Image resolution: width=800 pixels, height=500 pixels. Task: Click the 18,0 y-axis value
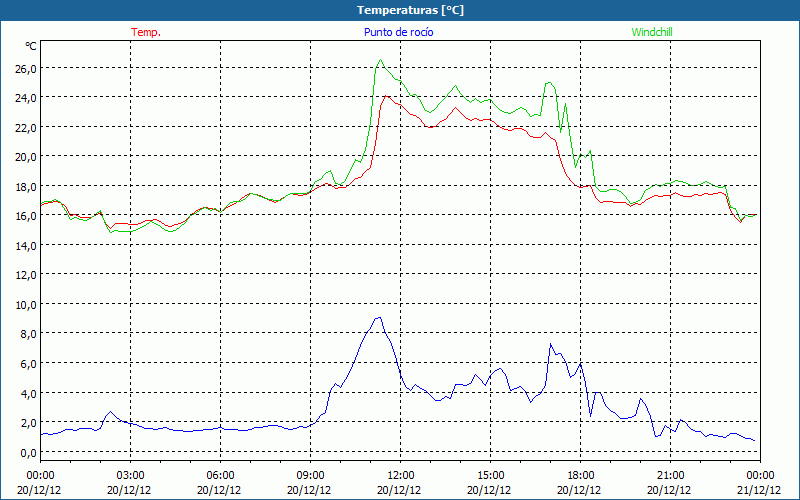tap(25, 186)
